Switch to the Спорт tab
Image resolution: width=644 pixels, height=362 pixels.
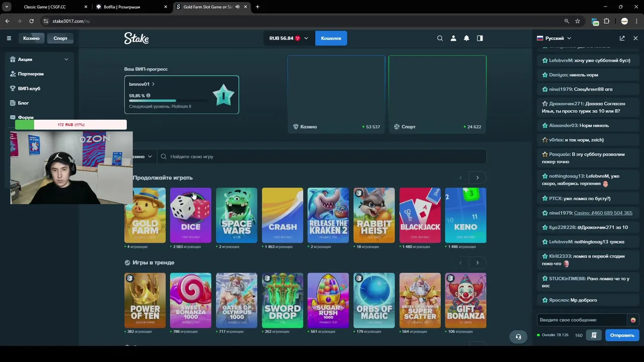tap(60, 38)
